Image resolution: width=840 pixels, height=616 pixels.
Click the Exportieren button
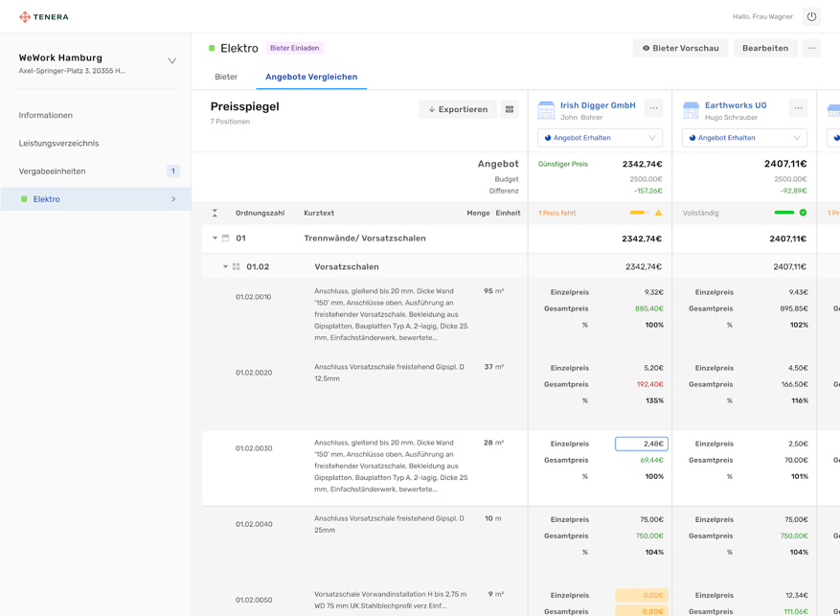(x=458, y=109)
